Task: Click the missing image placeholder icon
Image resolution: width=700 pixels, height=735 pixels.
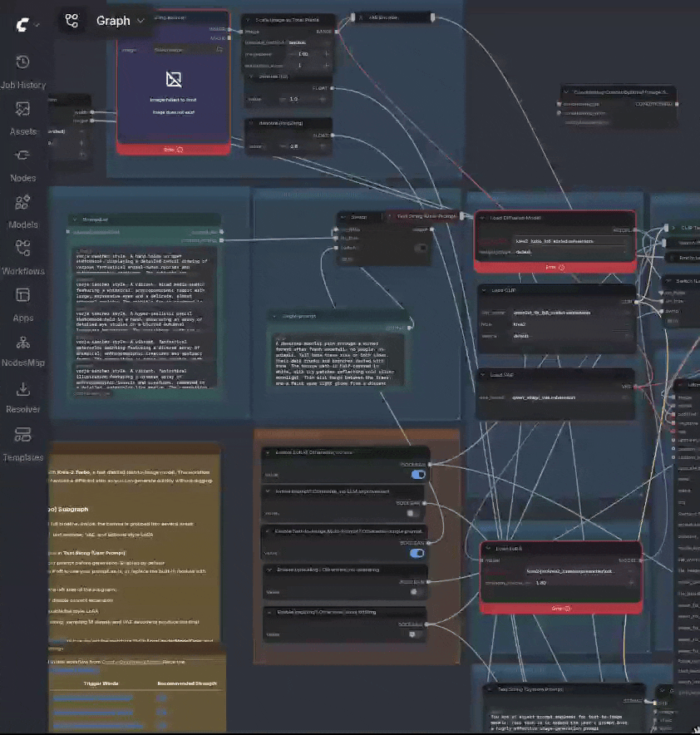Action: click(x=174, y=79)
